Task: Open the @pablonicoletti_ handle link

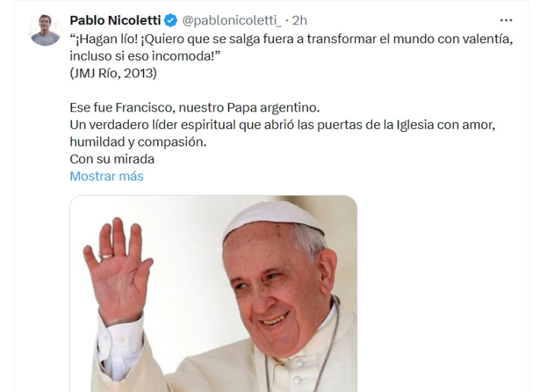Action: pyautogui.click(x=231, y=20)
